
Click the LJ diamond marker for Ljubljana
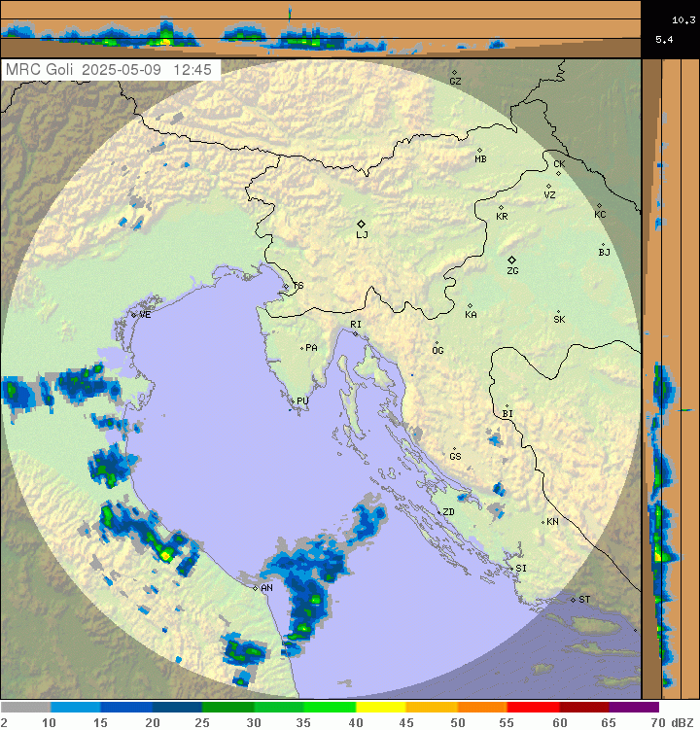(361, 225)
